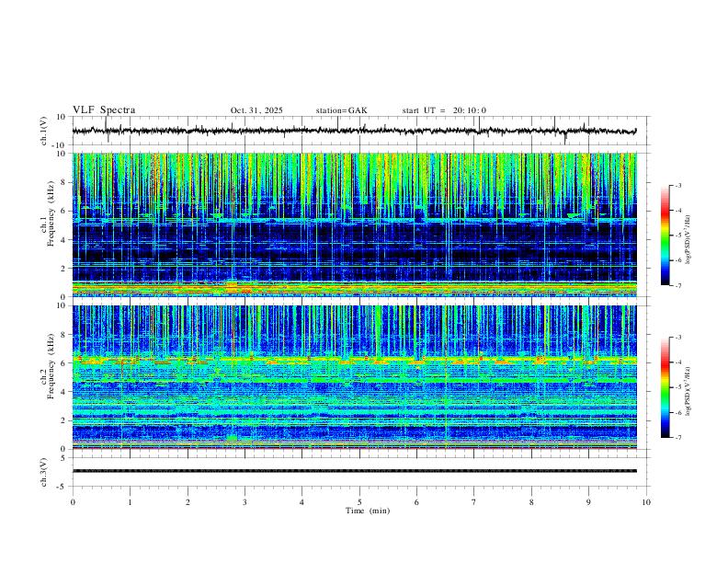
Task: Click the "ch.1(V)" waveform axis label
Action: (x=44, y=131)
